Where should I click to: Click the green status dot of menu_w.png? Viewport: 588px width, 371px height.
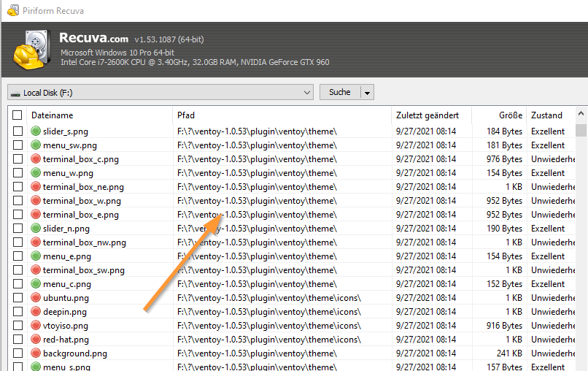[36, 173]
